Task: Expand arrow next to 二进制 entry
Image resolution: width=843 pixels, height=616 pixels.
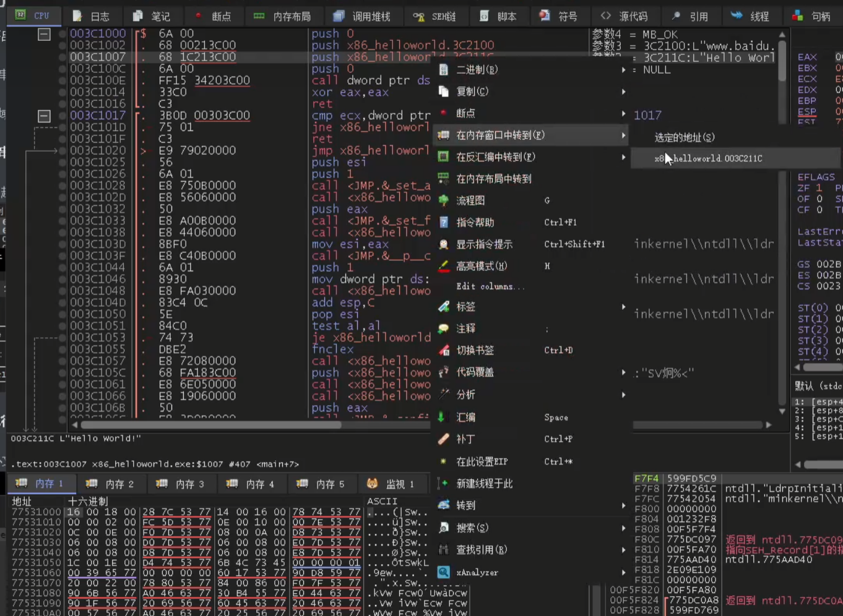Action: pos(623,70)
